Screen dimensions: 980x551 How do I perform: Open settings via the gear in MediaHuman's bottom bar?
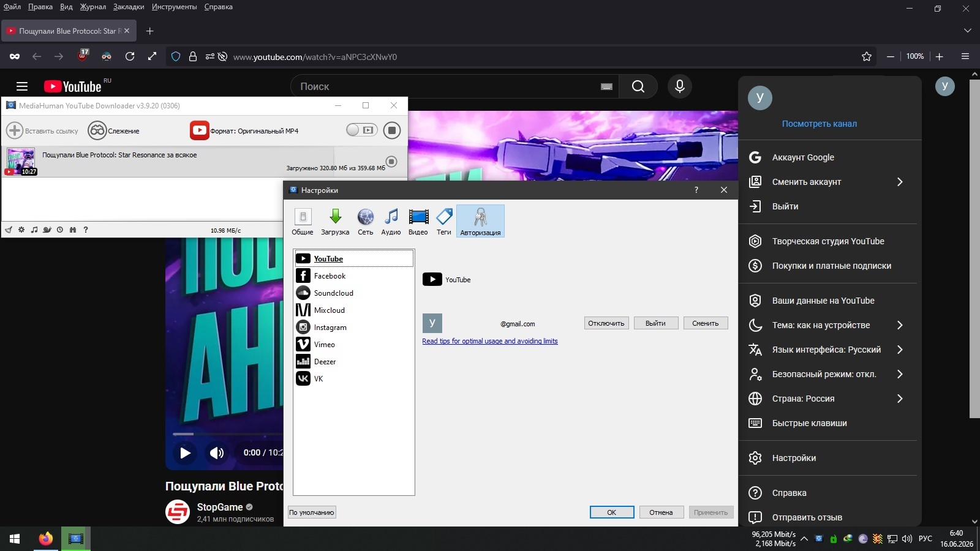tap(21, 230)
